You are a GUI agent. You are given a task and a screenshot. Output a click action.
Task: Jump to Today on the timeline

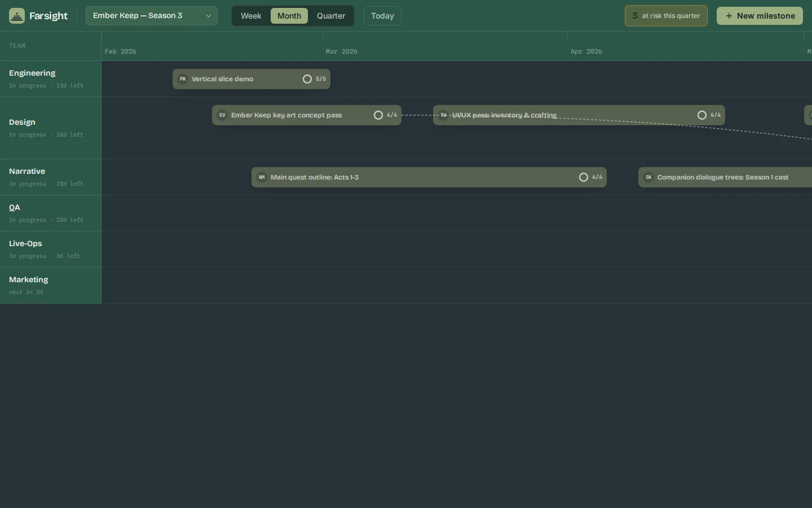382,16
